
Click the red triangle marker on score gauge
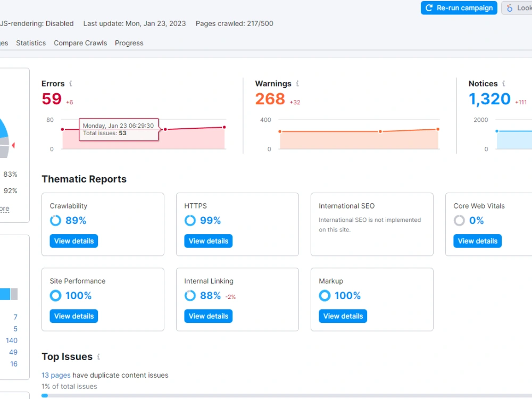[13, 145]
